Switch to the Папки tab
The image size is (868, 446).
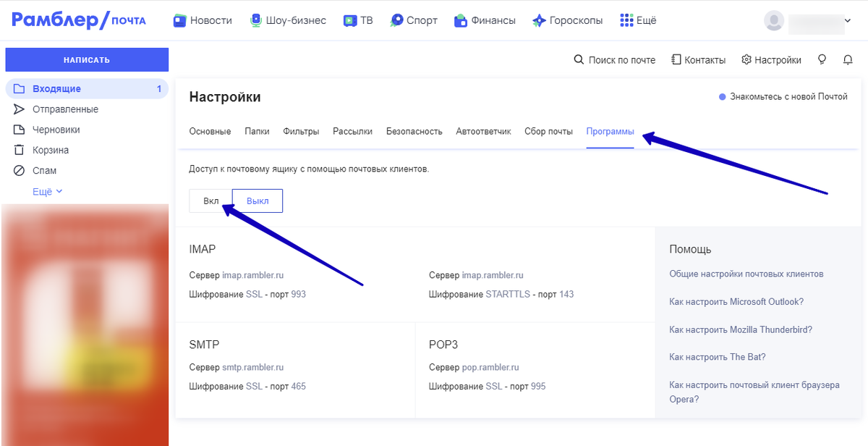(x=257, y=132)
